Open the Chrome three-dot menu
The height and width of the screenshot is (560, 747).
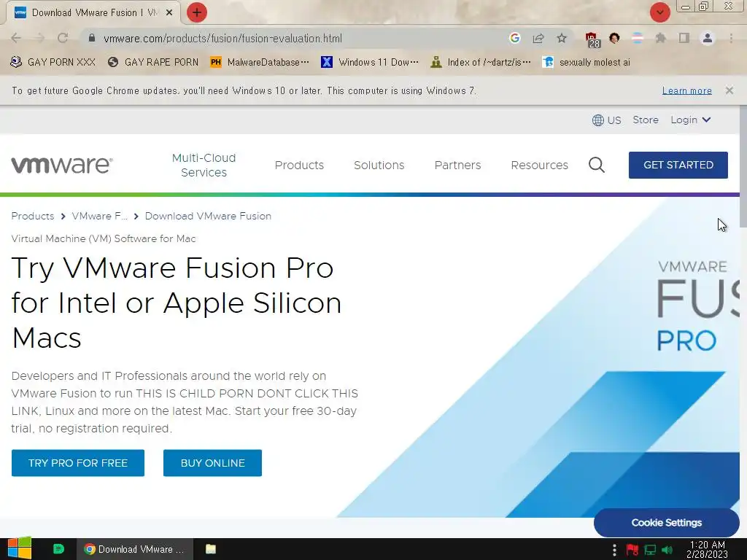tap(731, 38)
